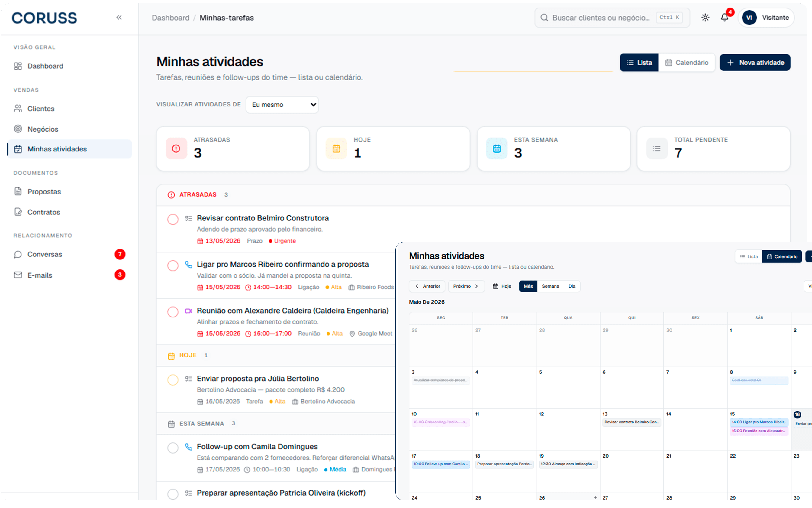Screen dimensions: 812x508
Task: Select Dia view in calendar panel
Action: 572,286
